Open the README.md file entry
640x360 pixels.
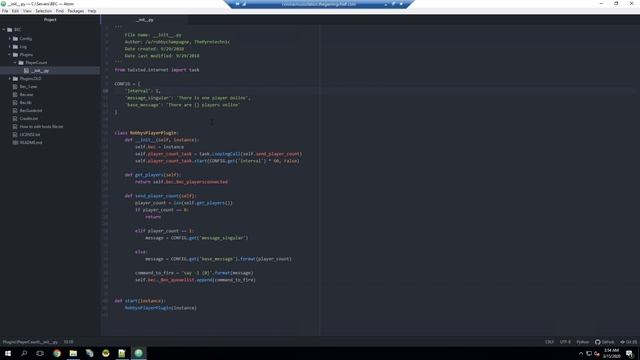click(x=31, y=142)
